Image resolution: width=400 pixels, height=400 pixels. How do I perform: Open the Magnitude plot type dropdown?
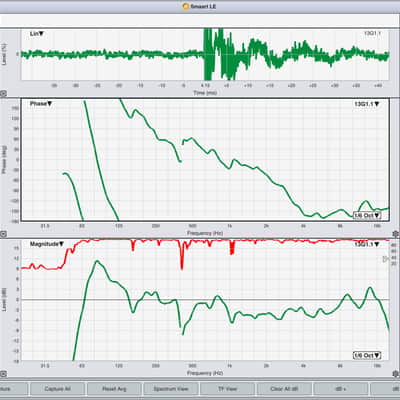point(47,244)
